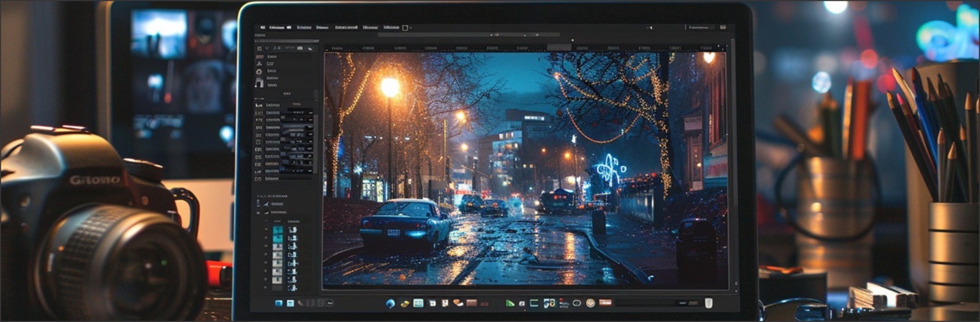Viewport: 980px width, 322px height.
Task: Open the first menu in the top menu bar
Action: 276,28
